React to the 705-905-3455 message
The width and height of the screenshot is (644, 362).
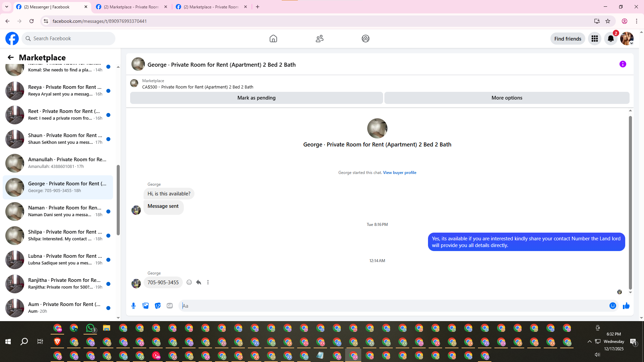pyautogui.click(x=189, y=282)
